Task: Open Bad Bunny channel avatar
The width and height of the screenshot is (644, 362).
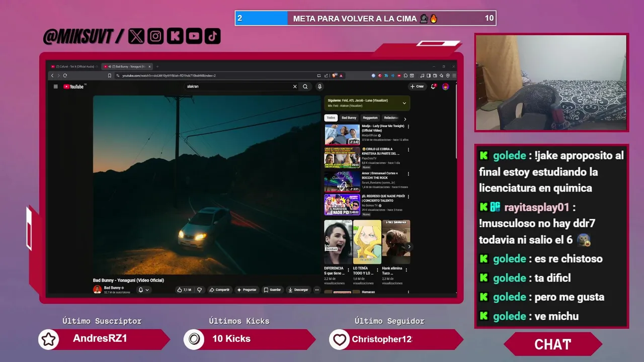Action: [97, 290]
